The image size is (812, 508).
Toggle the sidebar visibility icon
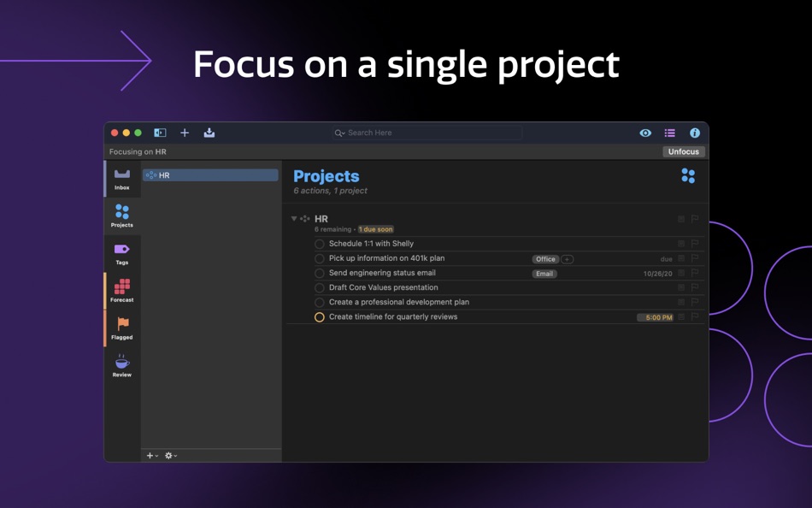160,133
